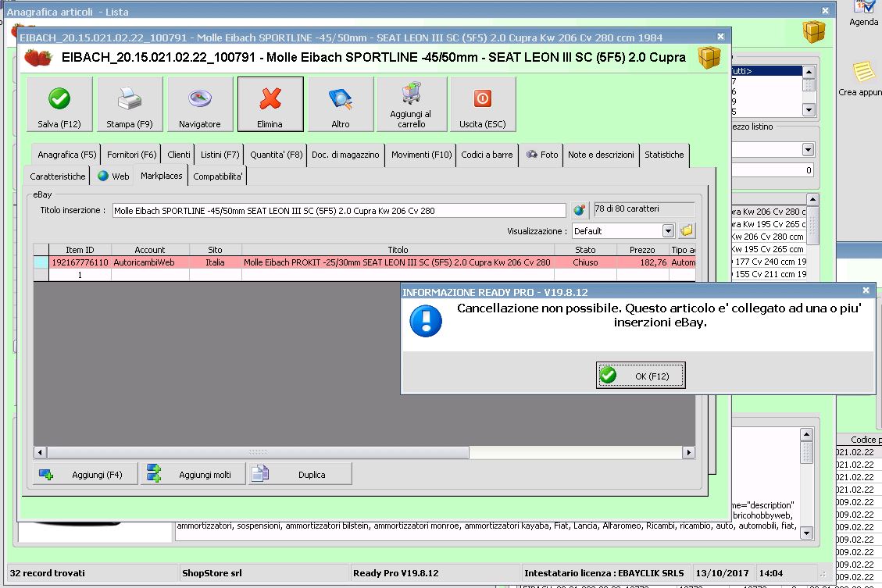Screen dimensions: 882x588
Task: Click down arrow of top-right list scrollbar
Action: (809, 109)
